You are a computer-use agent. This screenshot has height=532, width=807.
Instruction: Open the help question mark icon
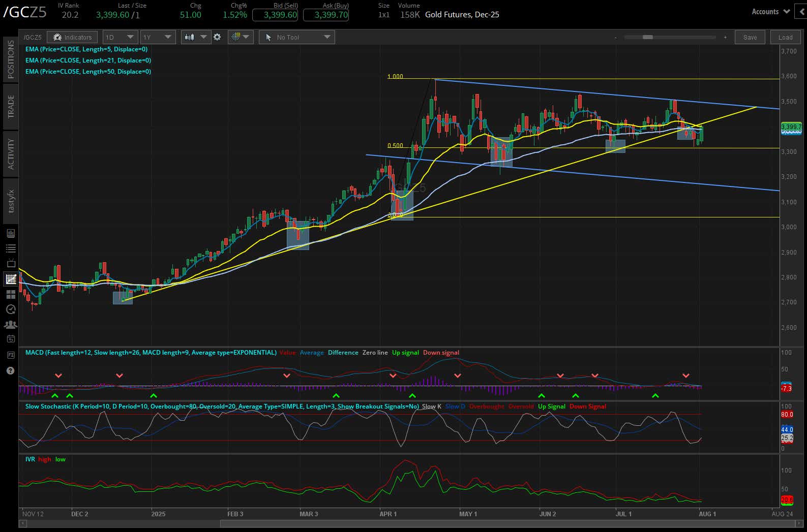(11, 370)
